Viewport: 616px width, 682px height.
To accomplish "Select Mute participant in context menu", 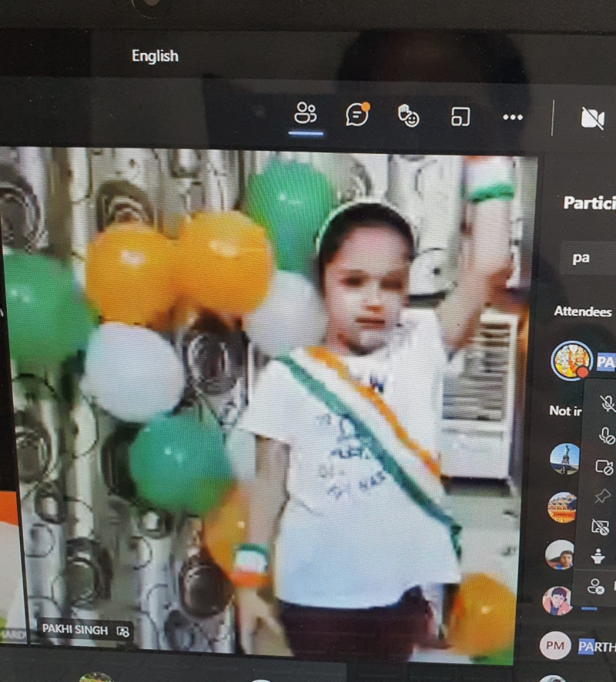I will pos(608,403).
